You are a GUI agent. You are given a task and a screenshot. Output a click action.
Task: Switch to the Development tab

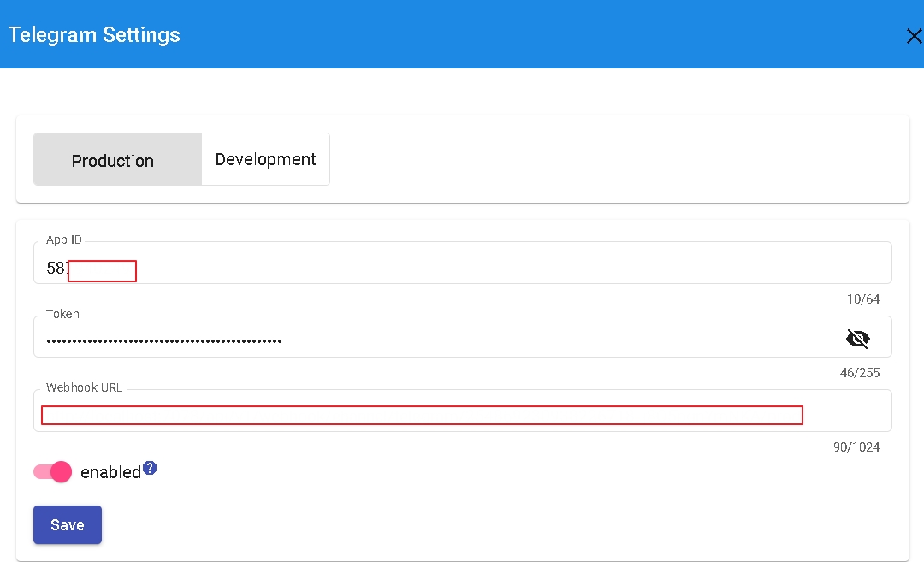[x=265, y=160]
